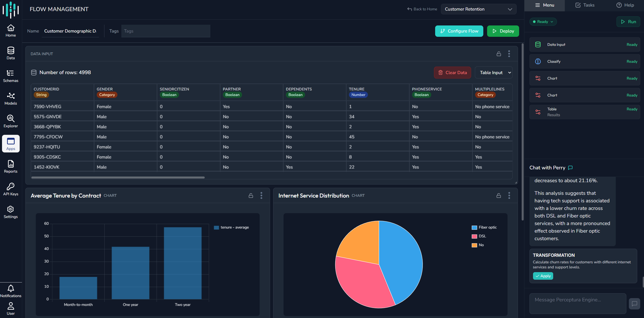The height and width of the screenshot is (318, 644).
Task: Toggle lock on Data Input panel
Action: click(499, 54)
